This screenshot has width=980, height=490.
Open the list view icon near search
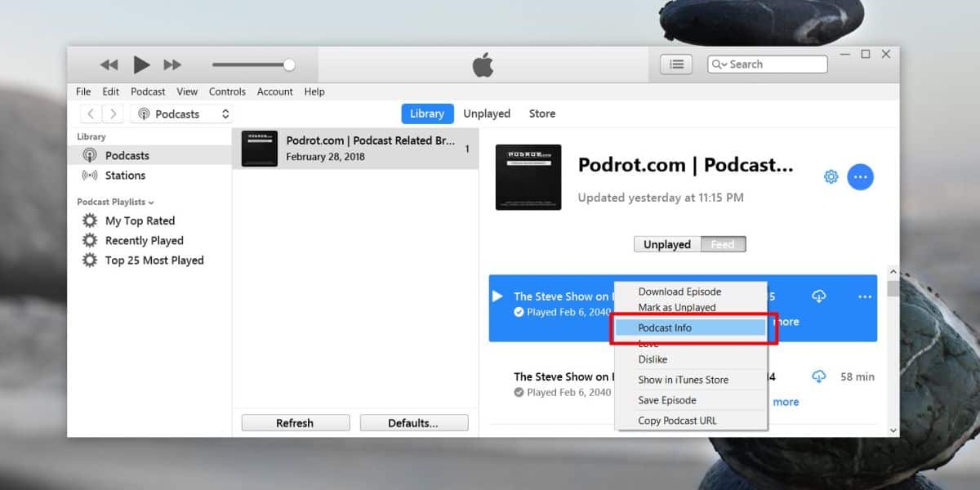676,65
